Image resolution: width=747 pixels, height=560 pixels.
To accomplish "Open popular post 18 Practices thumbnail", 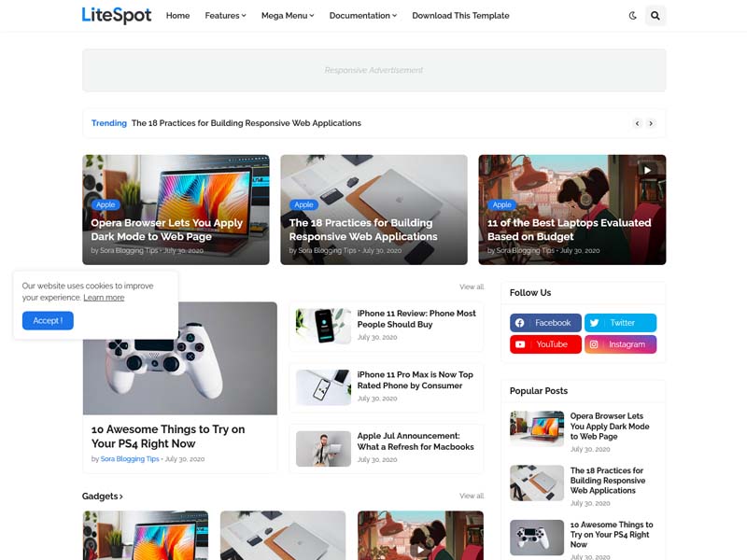I will pyautogui.click(x=537, y=483).
